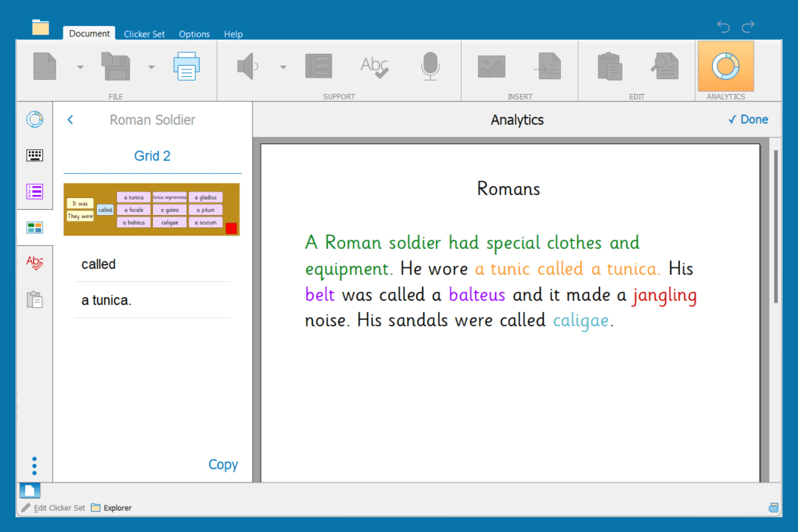Select the red Abc spelling sidebar icon
Screen dimensions: 798x532
tap(35, 263)
